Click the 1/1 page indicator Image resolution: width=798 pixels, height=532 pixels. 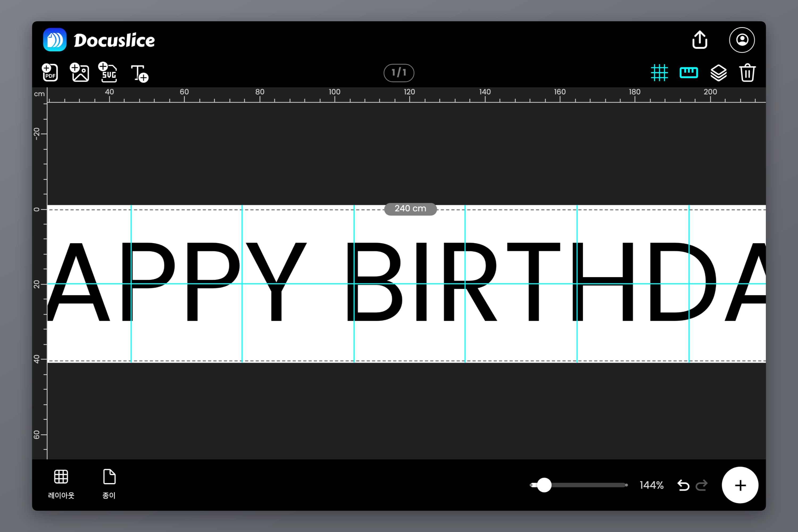coord(399,73)
